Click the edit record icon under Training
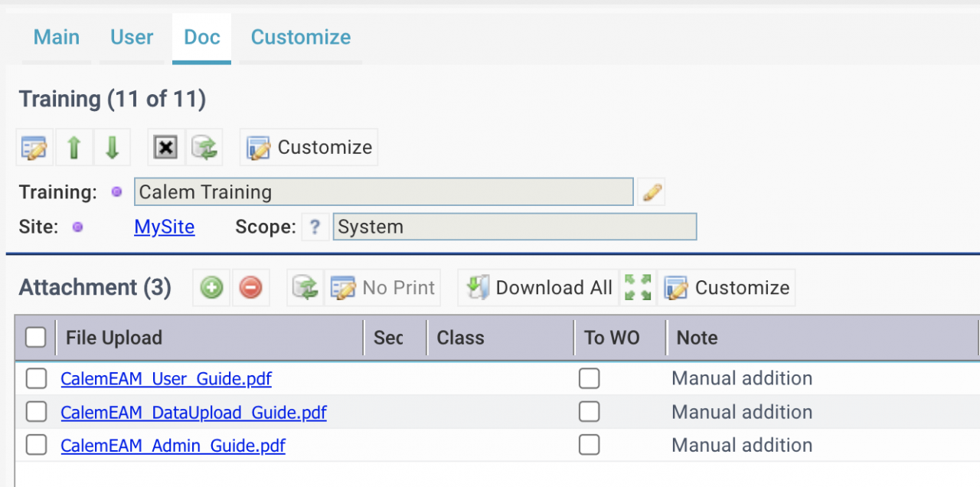980x487 pixels. (34, 147)
